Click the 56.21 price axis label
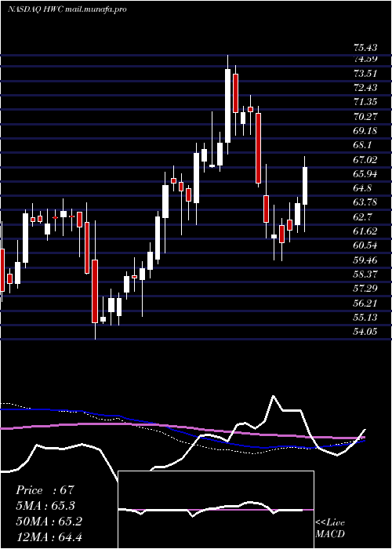The image size is (392, 549). click(365, 303)
